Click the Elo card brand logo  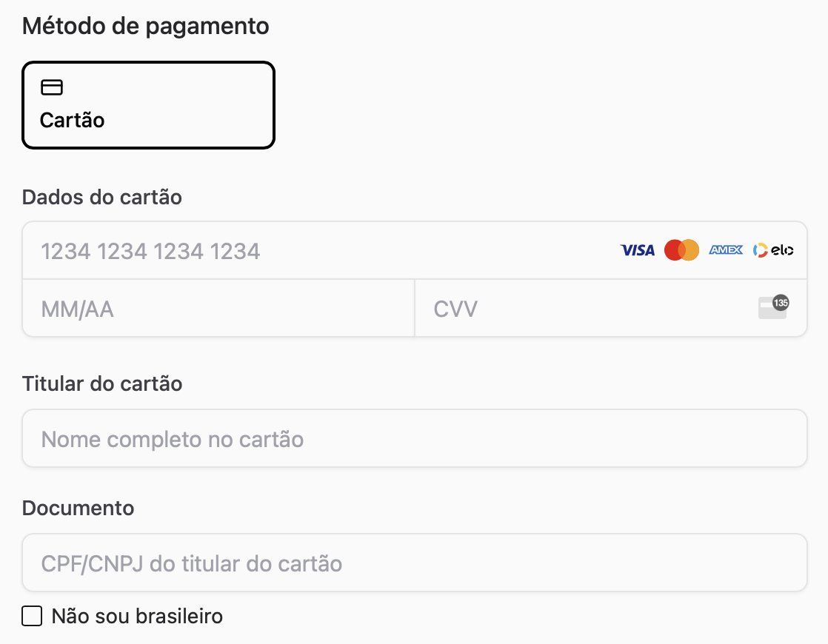click(x=773, y=250)
